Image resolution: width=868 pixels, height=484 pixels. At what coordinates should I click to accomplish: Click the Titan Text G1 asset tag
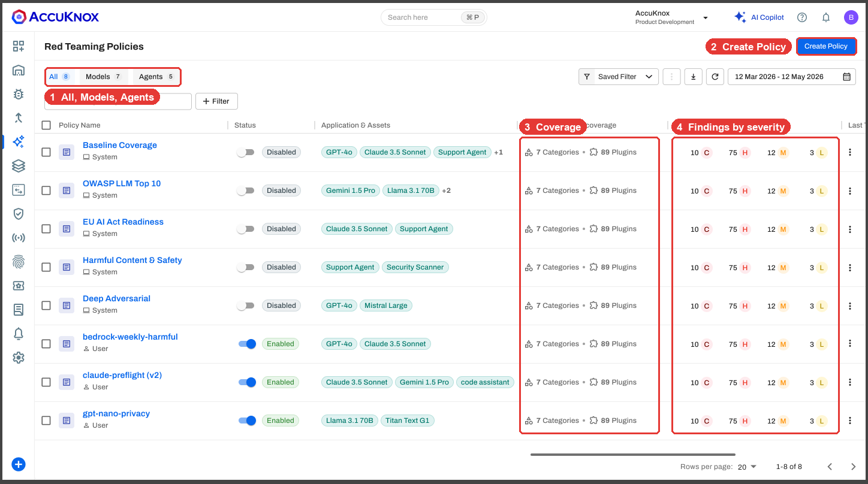(x=407, y=421)
